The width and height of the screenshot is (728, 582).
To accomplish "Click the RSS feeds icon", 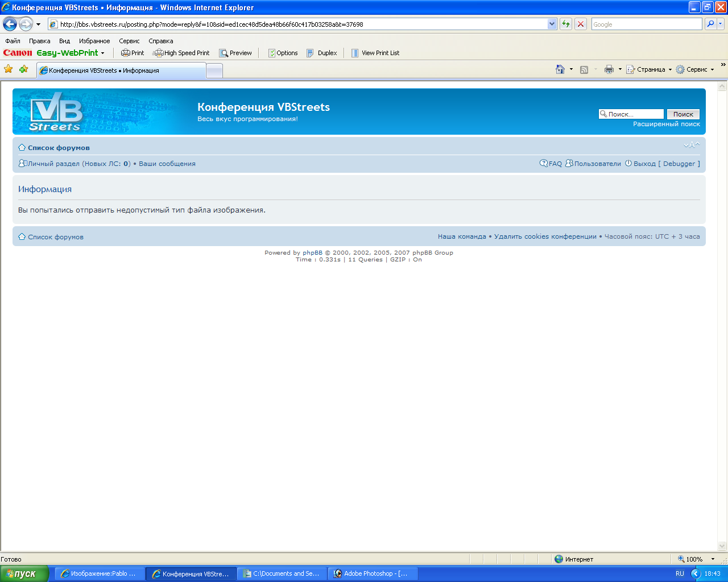I will 584,69.
